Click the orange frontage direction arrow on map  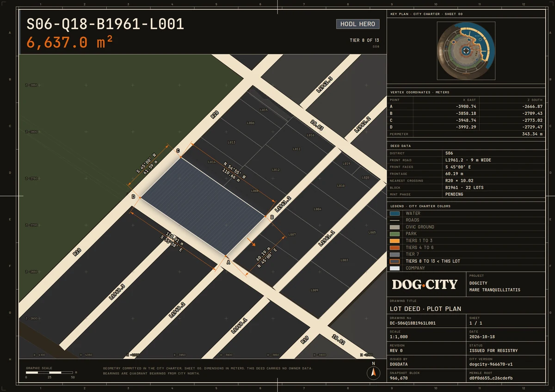251,242
